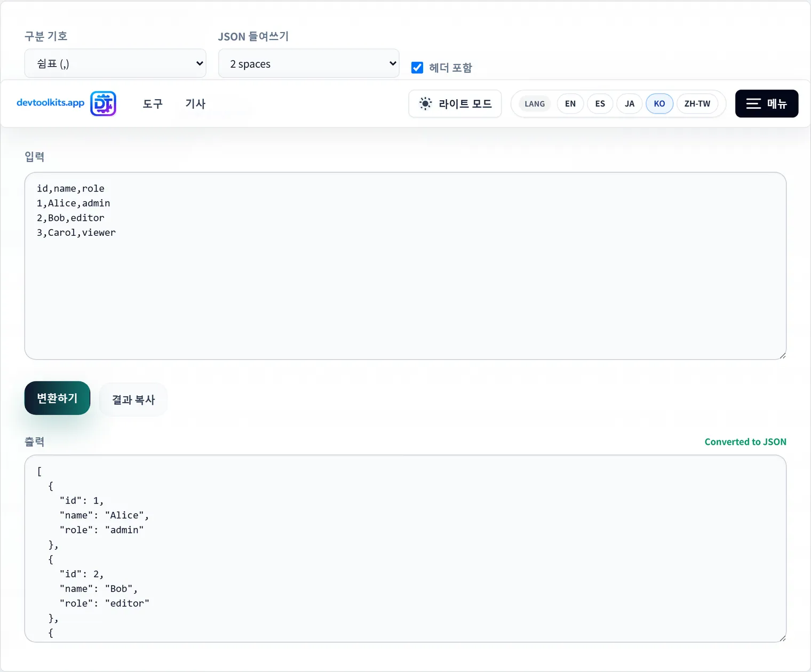Image resolution: width=811 pixels, height=672 pixels.
Task: Click the output textarea resize handle
Action: coord(782,638)
